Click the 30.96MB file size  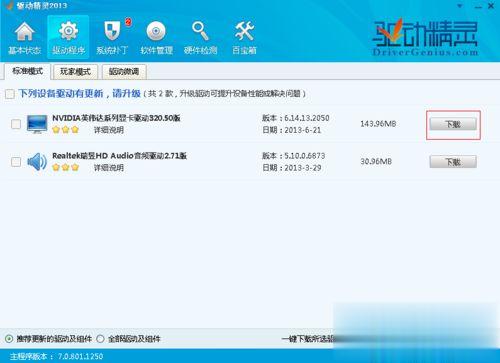click(376, 162)
